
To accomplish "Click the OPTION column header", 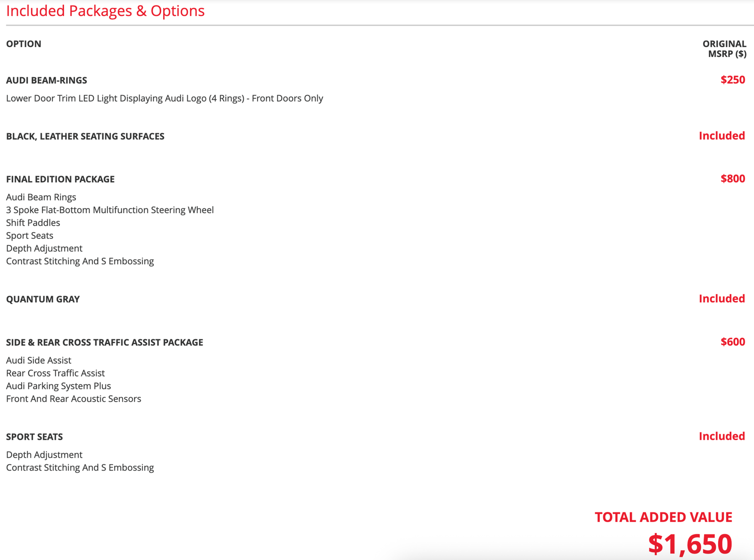I will click(24, 44).
